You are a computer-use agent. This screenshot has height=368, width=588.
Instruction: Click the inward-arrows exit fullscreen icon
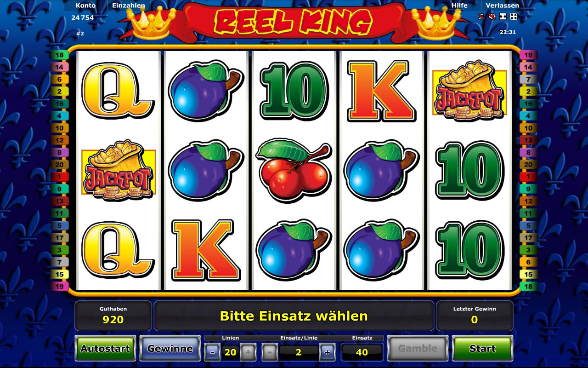point(514,17)
